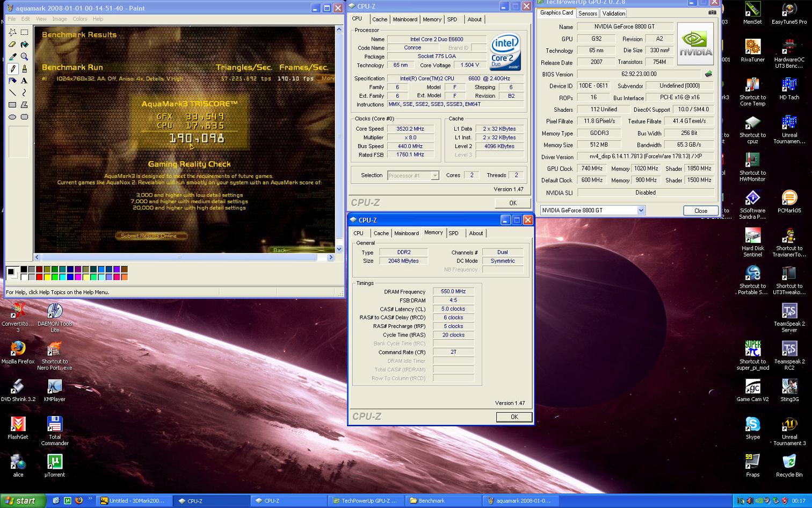Screen dimensions: 812x508
Task: Switch to Sensors tab in GPU-Z
Action: tap(588, 13)
